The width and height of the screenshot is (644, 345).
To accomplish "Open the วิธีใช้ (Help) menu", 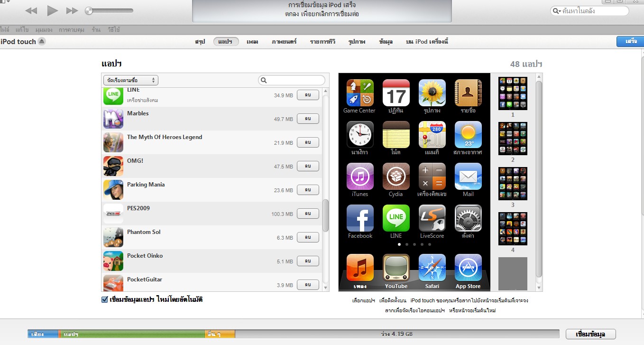I will (114, 29).
